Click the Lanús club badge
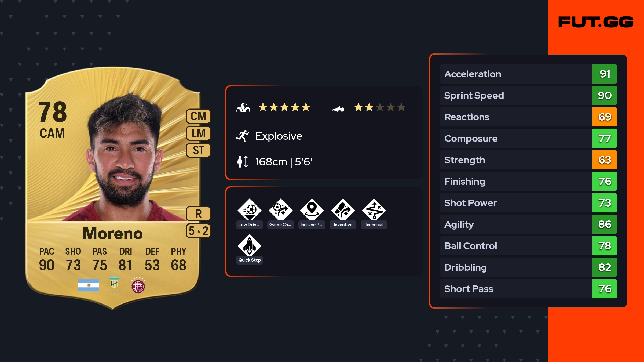Viewport: 644px width, 362px height. pos(138,285)
